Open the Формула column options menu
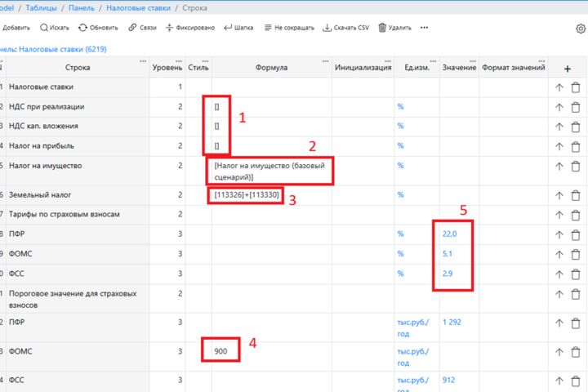The height and width of the screenshot is (392, 588). pyautogui.click(x=325, y=61)
